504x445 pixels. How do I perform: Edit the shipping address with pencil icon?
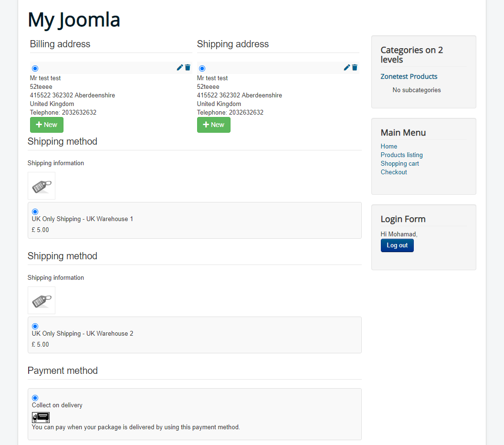tap(347, 68)
